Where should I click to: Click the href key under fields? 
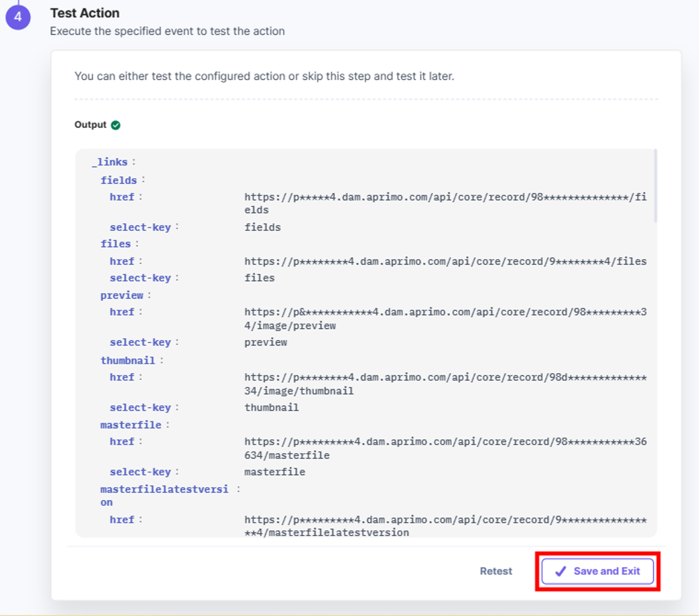click(x=122, y=197)
